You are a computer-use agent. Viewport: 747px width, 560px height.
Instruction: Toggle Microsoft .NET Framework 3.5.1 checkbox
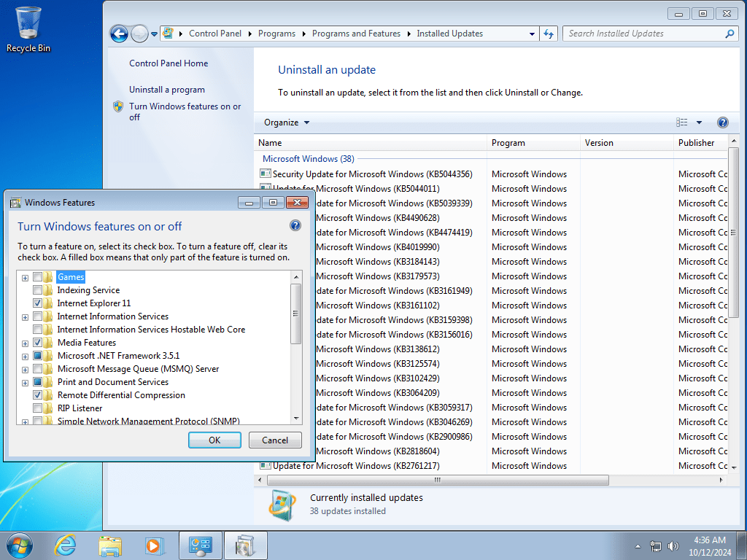(x=37, y=355)
